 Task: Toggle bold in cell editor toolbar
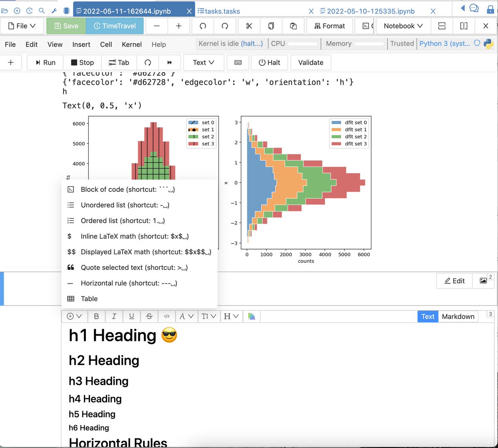pos(96,316)
